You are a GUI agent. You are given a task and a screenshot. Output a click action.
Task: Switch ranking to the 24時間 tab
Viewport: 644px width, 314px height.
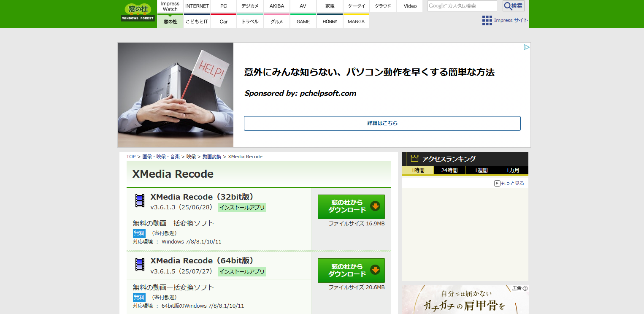point(449,171)
